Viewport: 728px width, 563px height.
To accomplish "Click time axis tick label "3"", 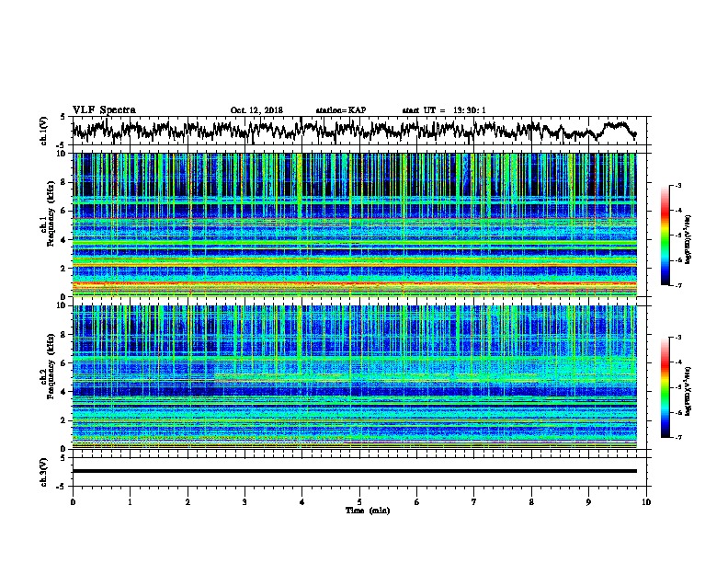I will point(245,502).
